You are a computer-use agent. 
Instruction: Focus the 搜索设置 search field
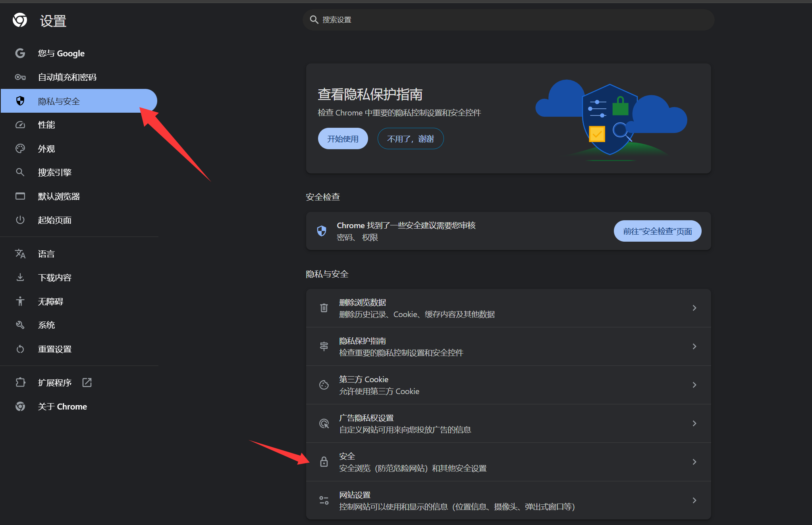pyautogui.click(x=508, y=19)
